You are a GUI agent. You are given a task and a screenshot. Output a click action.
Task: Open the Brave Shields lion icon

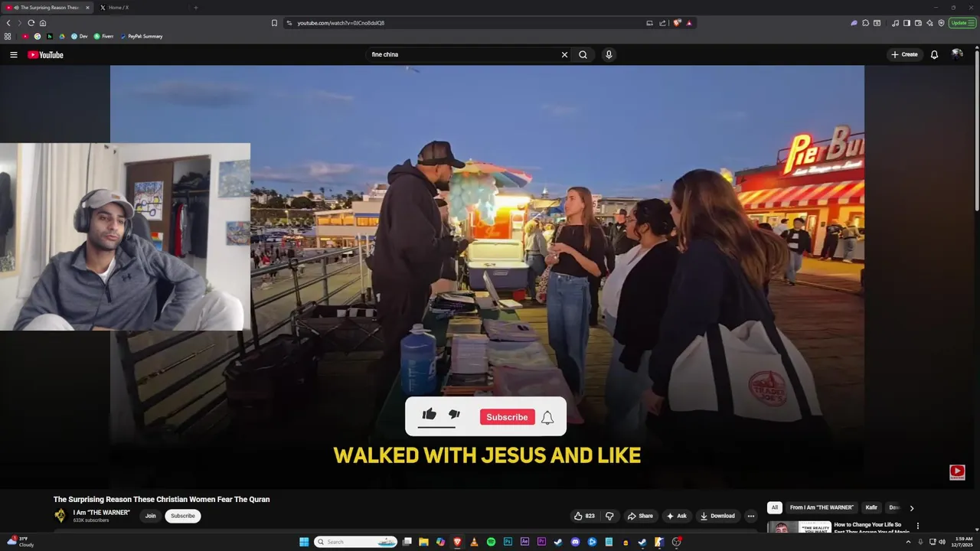tap(677, 23)
